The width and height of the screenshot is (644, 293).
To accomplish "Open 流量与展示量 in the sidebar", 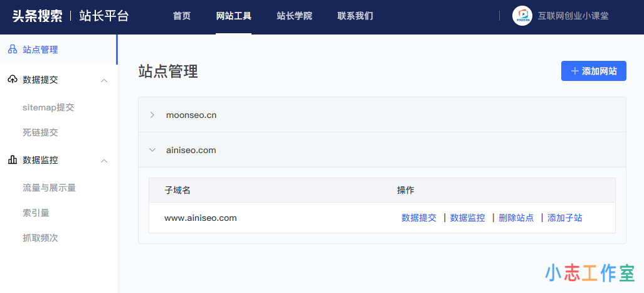I will (50, 188).
